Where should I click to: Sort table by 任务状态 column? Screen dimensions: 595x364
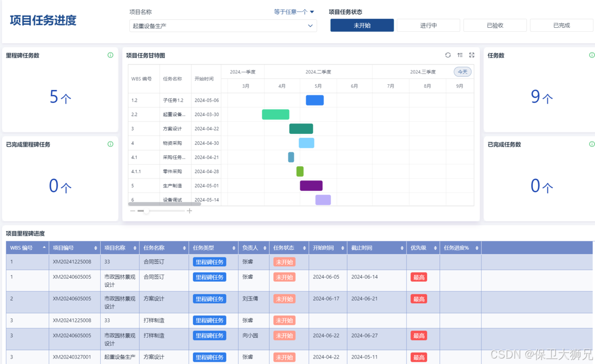304,248
